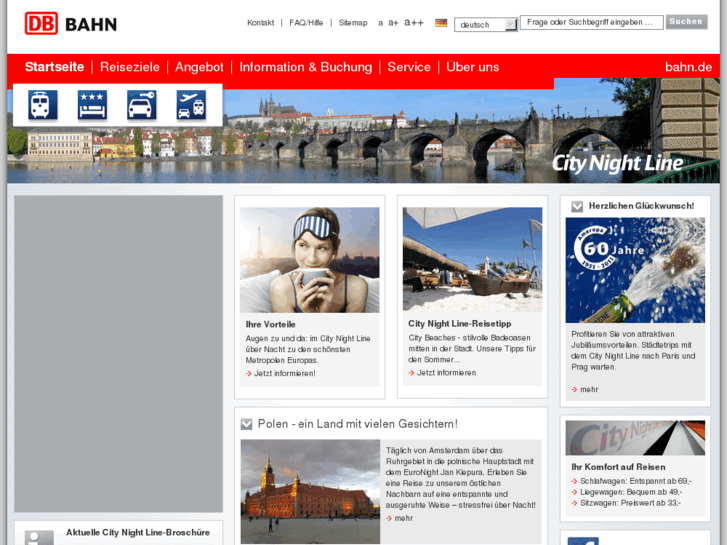This screenshot has height=545, width=727.
Task: Open the deutsch language dropdown
Action: (485, 25)
